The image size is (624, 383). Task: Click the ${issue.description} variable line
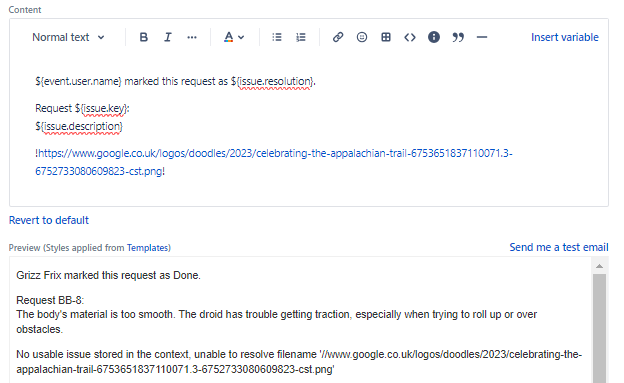79,127
